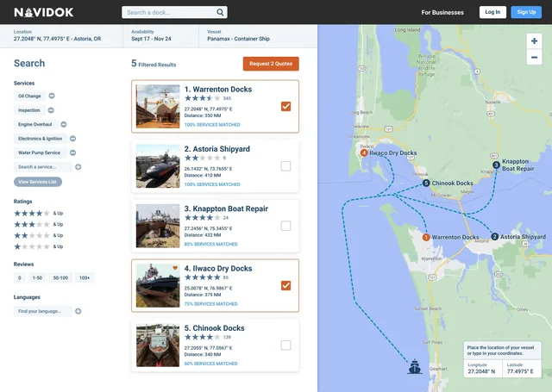The image size is (552, 392).
Task: Click the Log In button
Action: [492, 12]
